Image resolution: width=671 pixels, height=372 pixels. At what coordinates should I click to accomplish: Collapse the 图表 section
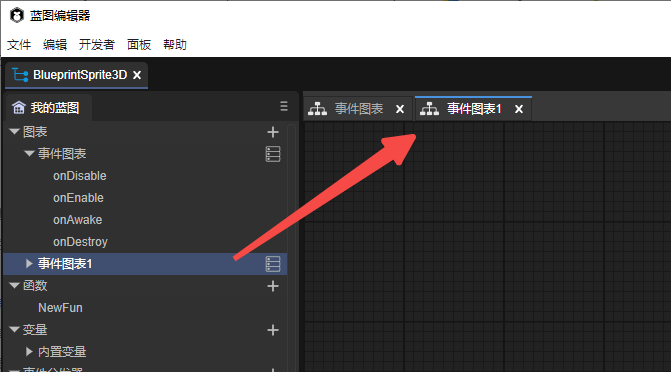(14, 131)
